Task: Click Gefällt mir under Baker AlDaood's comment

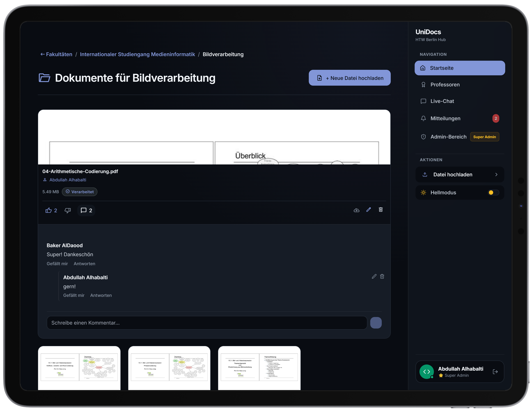Action: pyautogui.click(x=57, y=264)
